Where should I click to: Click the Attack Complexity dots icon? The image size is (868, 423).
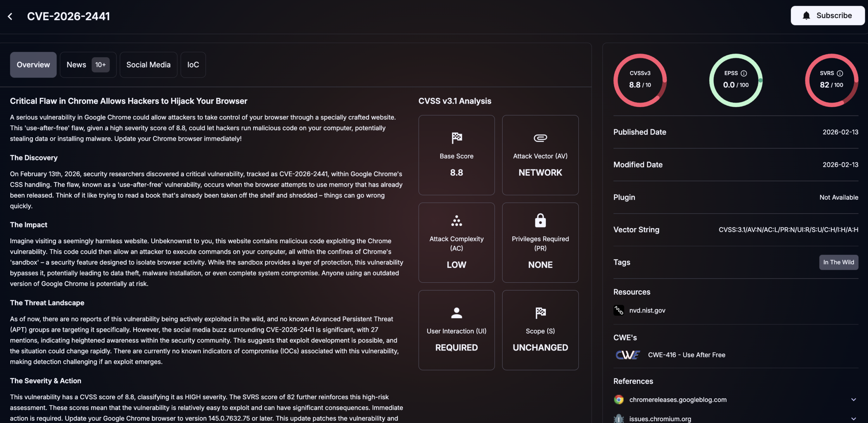coord(456,221)
